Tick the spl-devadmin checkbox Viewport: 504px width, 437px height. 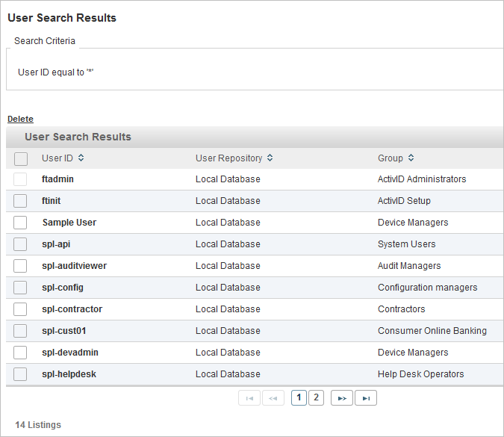click(x=20, y=353)
